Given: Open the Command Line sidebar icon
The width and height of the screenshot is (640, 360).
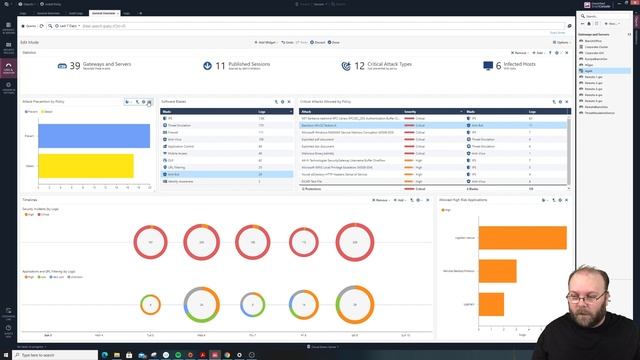Looking at the screenshot, I should click(9, 313).
